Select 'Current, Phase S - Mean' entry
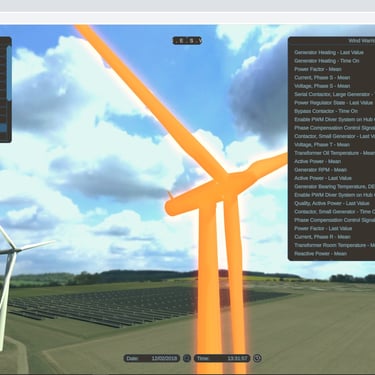 [x=322, y=77]
